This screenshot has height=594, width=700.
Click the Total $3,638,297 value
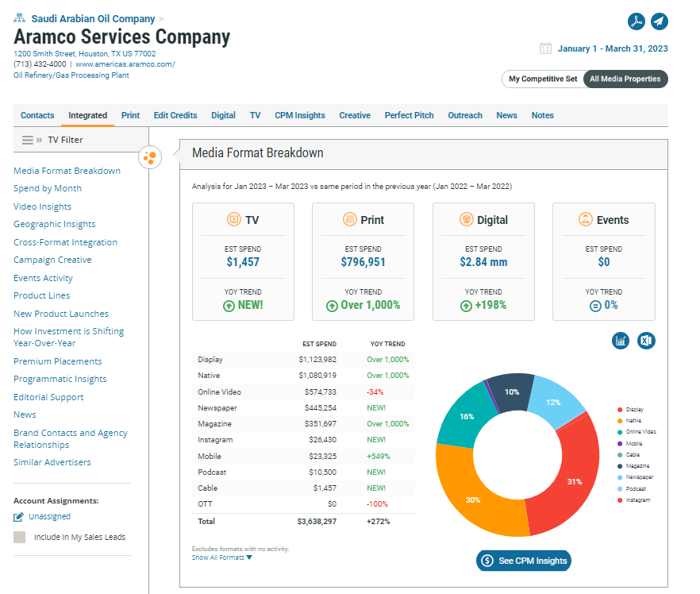[317, 521]
